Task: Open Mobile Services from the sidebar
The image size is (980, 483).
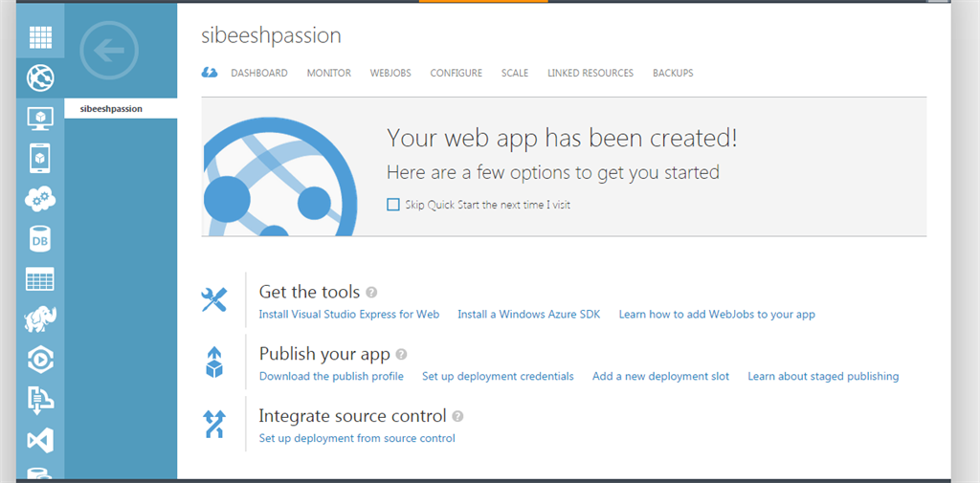Action: [40, 158]
